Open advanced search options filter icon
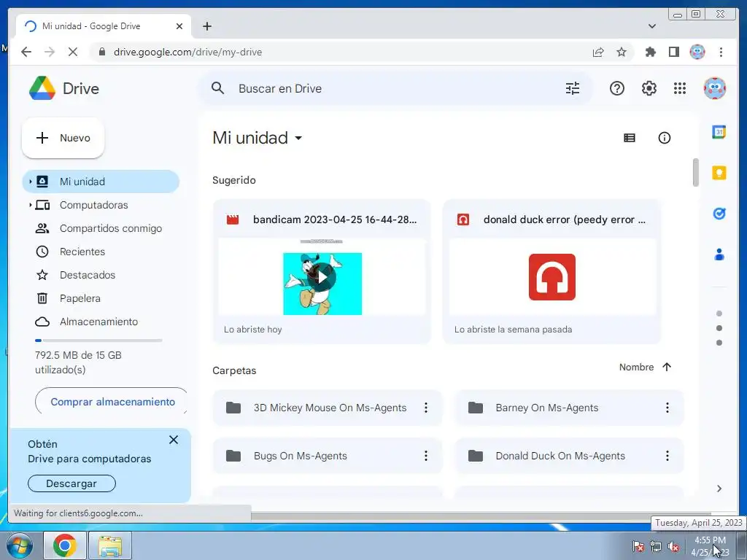This screenshot has width=747, height=560. click(572, 88)
